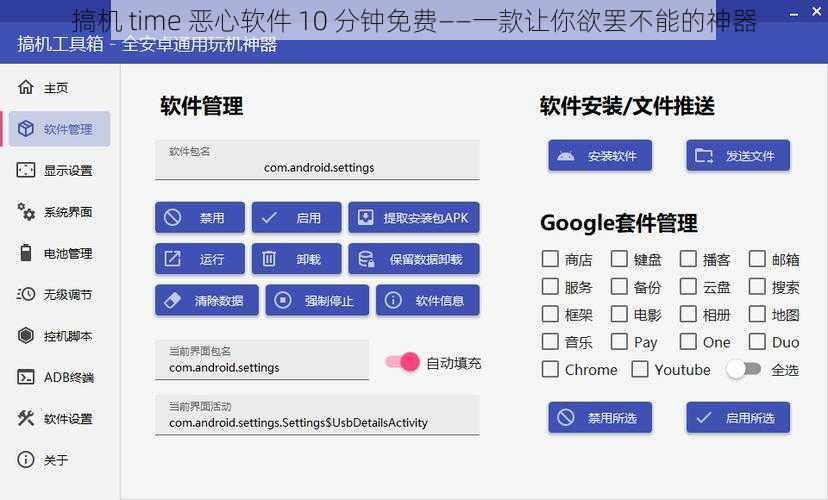Click 保留数据卸载 button
Image resolution: width=828 pixels, height=500 pixels.
click(414, 259)
